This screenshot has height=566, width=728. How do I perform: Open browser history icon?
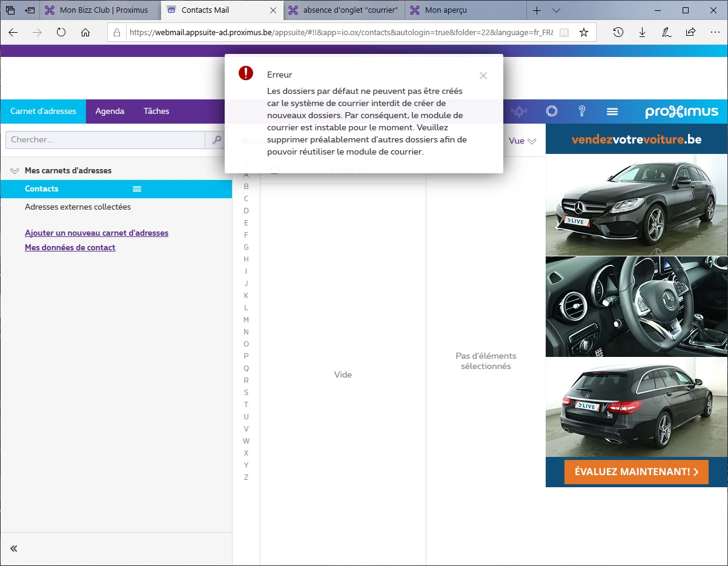tap(618, 33)
